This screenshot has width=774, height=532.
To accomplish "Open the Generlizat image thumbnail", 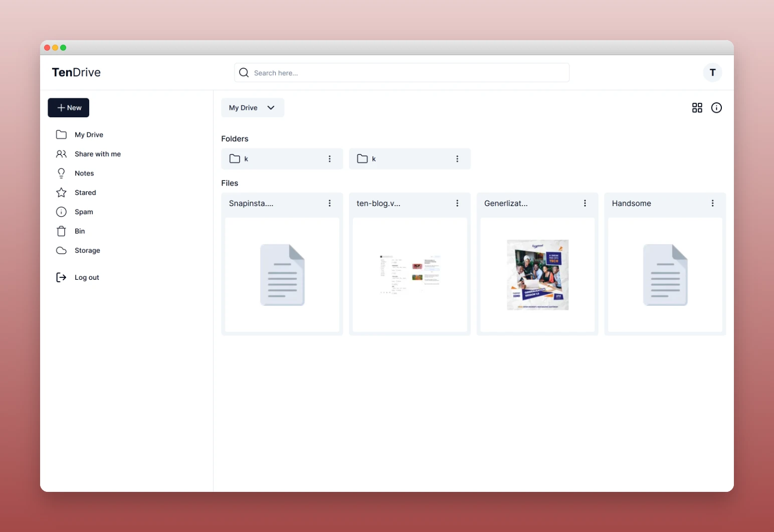I will click(537, 275).
